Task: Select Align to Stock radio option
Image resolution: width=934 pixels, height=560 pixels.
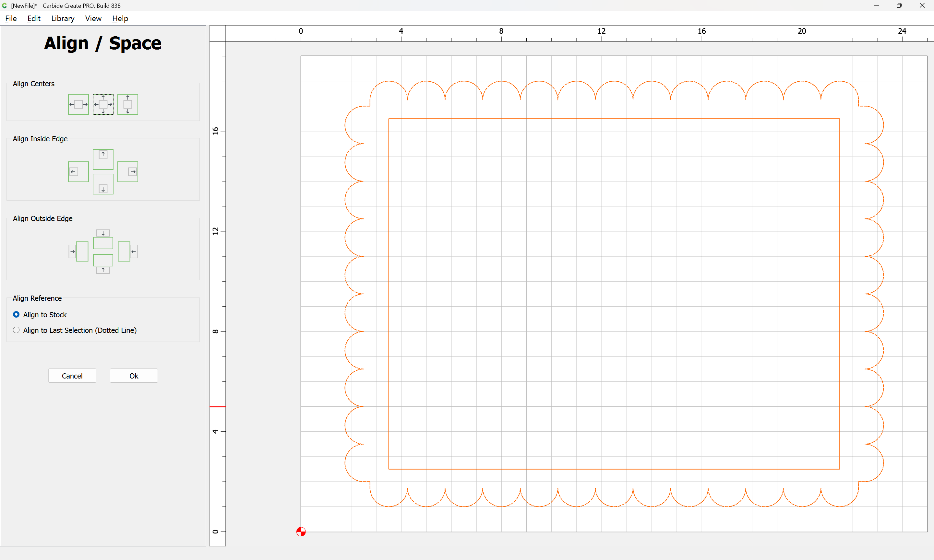Action: tap(16, 314)
